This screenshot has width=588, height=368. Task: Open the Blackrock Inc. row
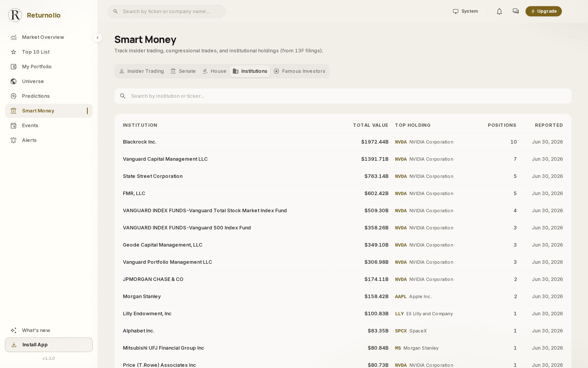[x=343, y=142]
